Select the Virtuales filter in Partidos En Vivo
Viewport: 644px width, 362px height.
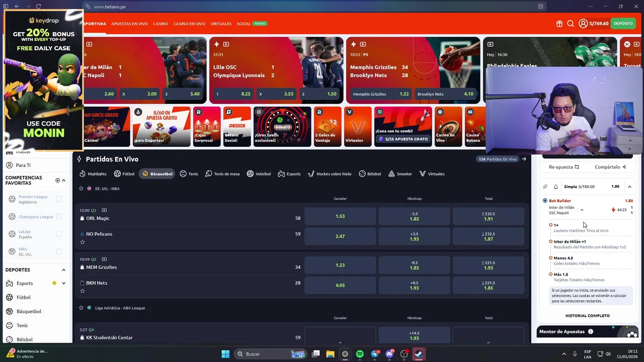click(432, 174)
